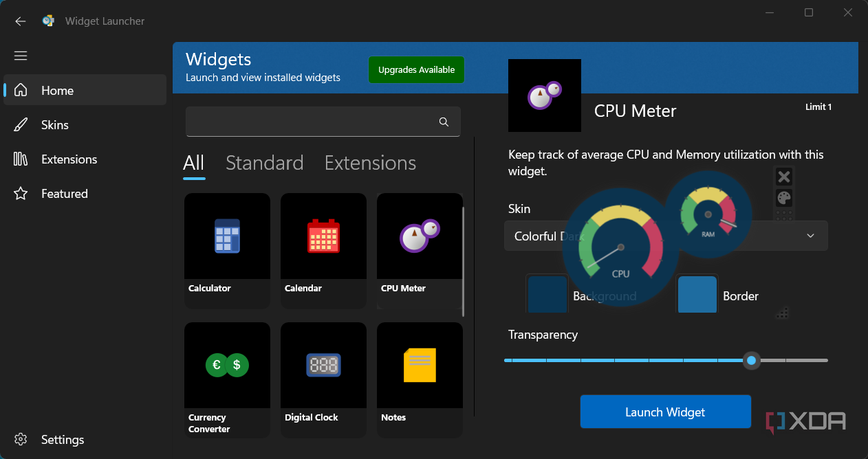Select the Calendar widget icon
868x459 pixels.
click(x=323, y=236)
